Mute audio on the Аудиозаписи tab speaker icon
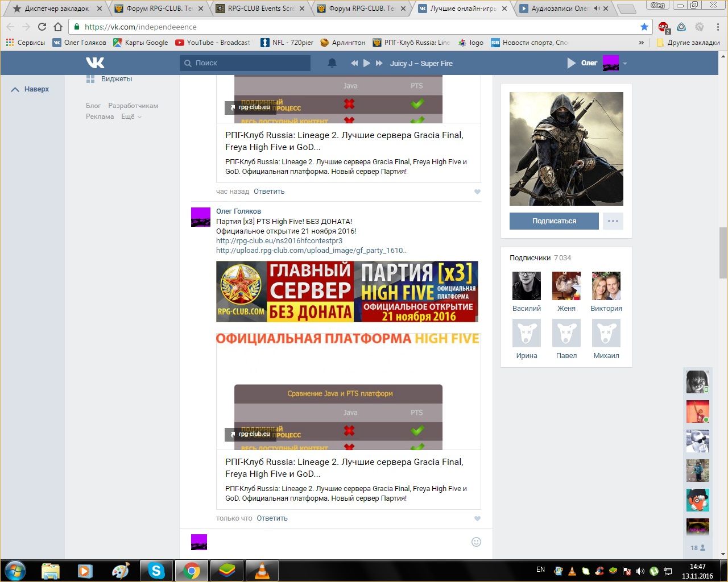The width and height of the screenshot is (728, 582). coord(597,9)
